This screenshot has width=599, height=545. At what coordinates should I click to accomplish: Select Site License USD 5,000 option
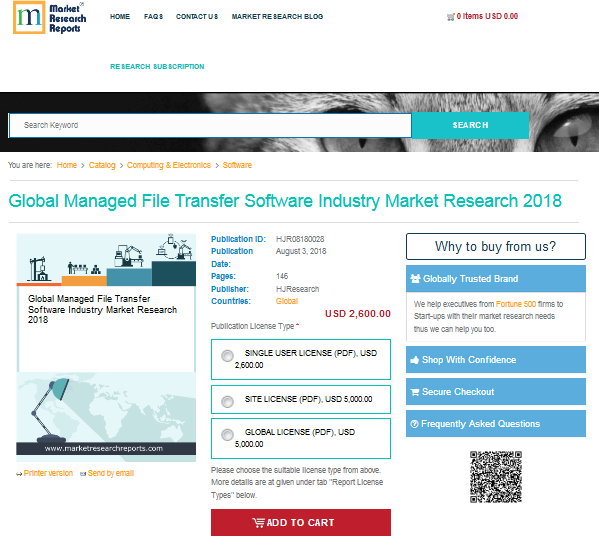pyautogui.click(x=227, y=401)
